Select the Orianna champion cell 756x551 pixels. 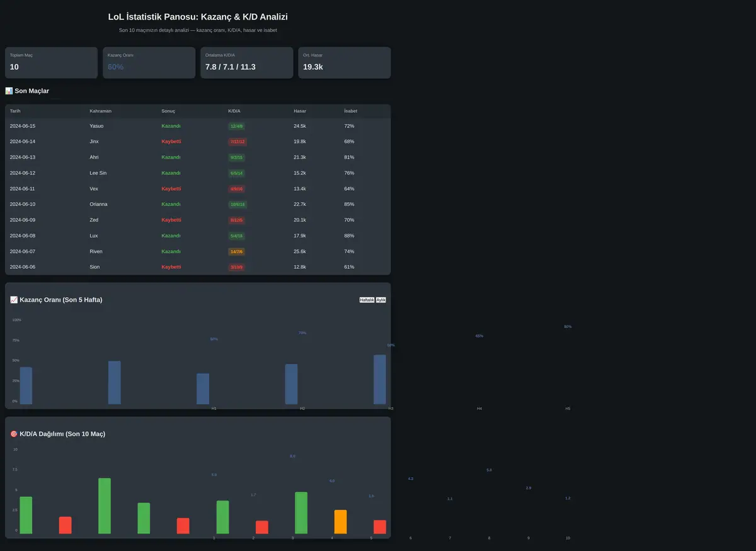(99, 204)
